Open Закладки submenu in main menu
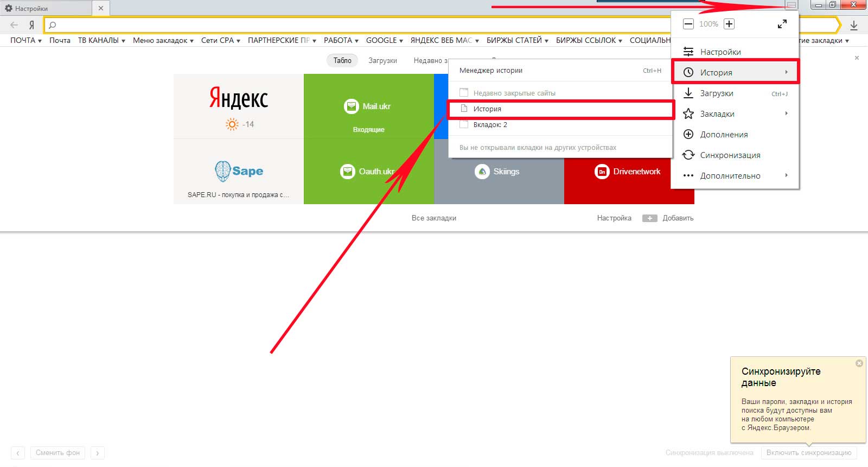This screenshot has width=868, height=467. [735, 113]
